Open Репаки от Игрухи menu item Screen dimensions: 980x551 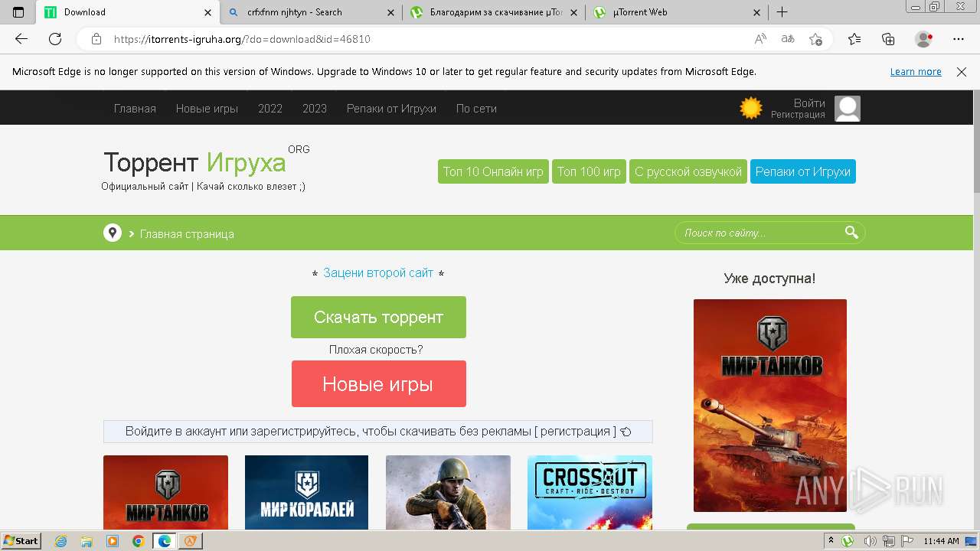coord(391,109)
